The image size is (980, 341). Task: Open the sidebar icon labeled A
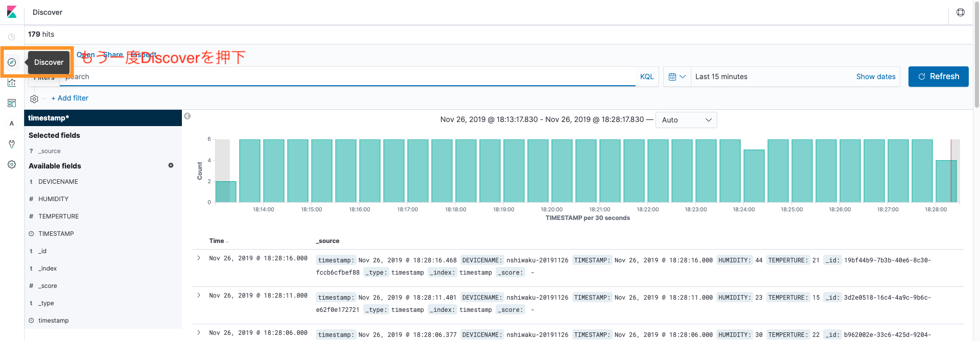click(12, 124)
